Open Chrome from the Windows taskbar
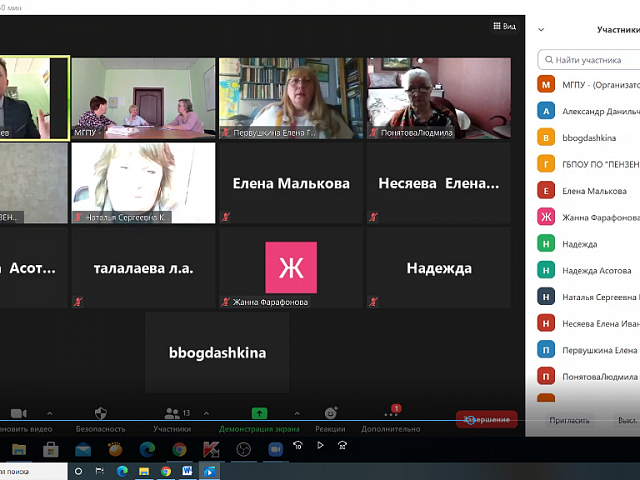Image resolution: width=640 pixels, height=480 pixels. click(x=165, y=470)
